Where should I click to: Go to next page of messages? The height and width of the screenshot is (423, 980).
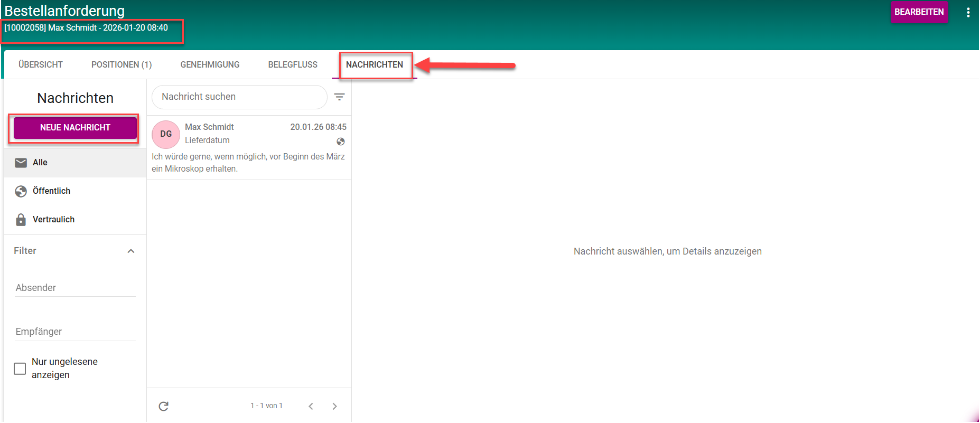(x=334, y=406)
